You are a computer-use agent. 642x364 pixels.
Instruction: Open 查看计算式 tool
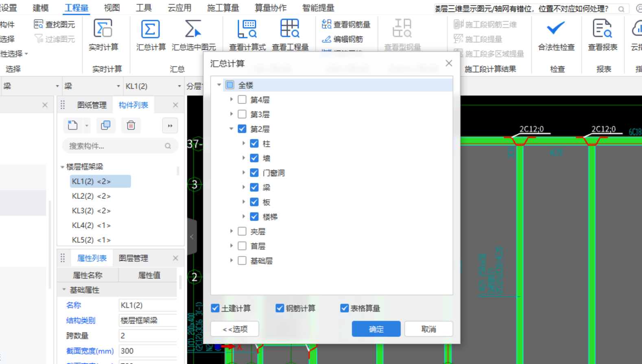(x=247, y=29)
